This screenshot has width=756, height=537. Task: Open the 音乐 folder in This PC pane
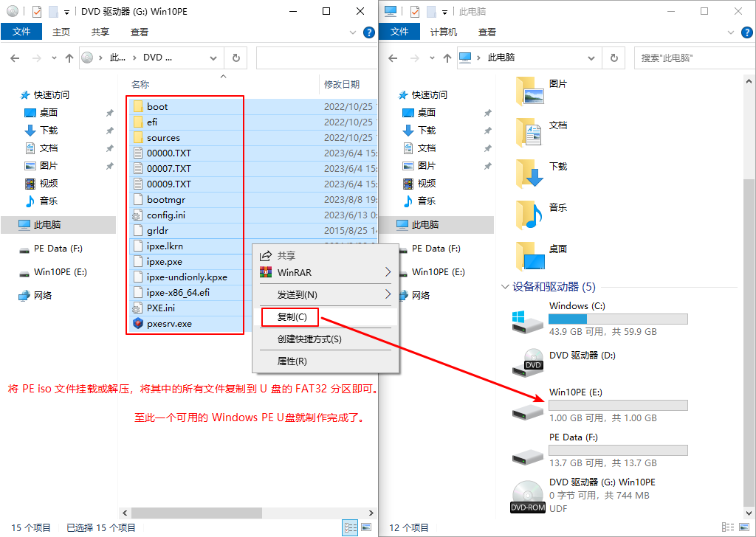pos(541,215)
